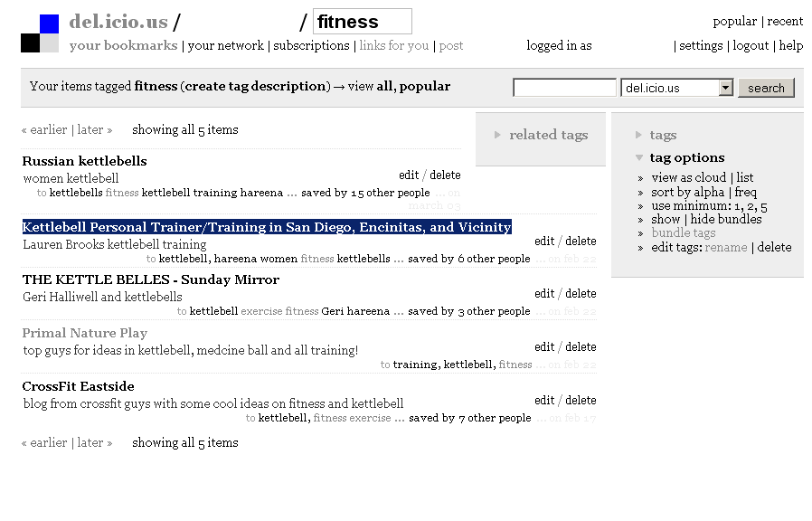Set use minimum to 1
The height and width of the screenshot is (521, 812).
coord(738,206)
